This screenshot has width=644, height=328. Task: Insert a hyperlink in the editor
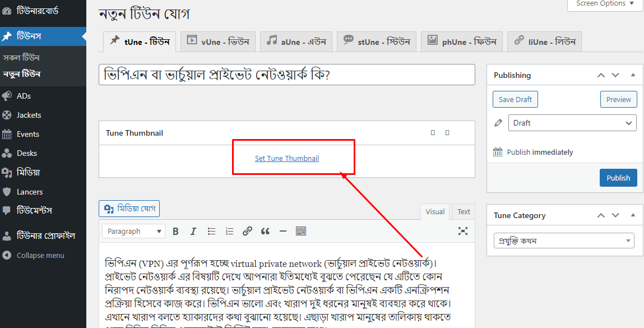[247, 230]
